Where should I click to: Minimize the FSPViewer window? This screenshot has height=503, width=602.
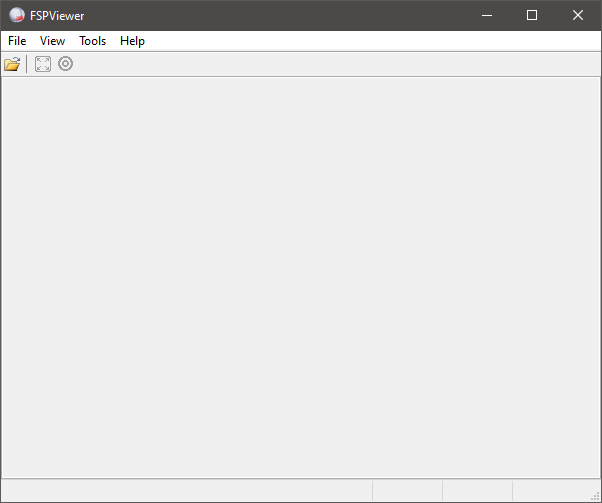tap(486, 15)
